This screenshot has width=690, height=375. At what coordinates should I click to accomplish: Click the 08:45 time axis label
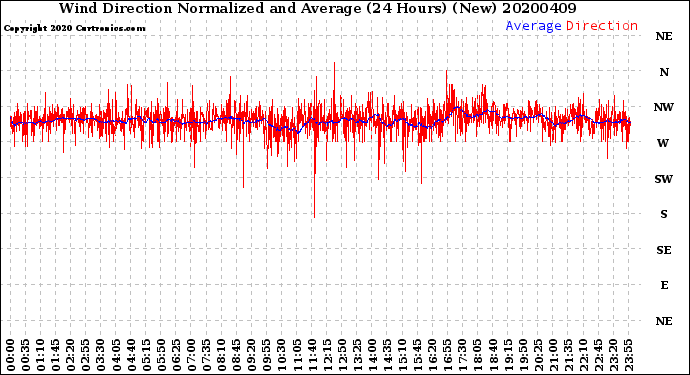[x=237, y=355]
